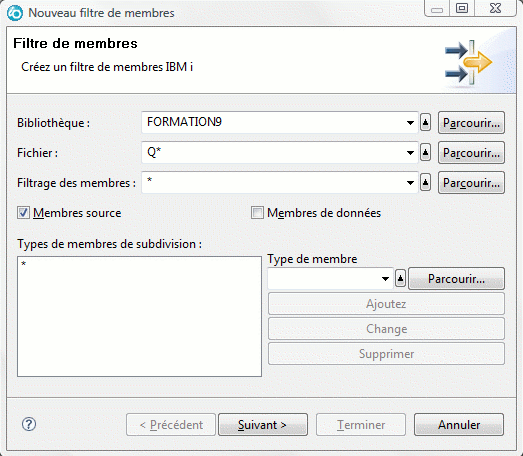Cancel the dialog with Annuler

point(459,425)
